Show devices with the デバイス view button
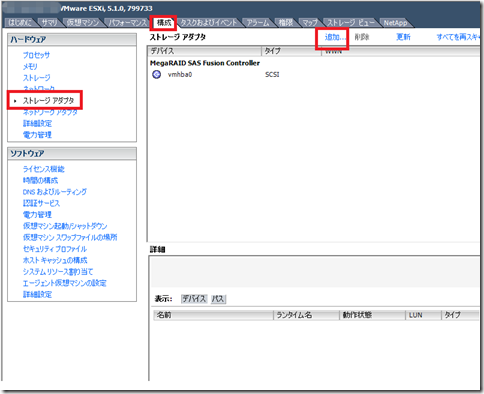The width and height of the screenshot is (484, 394). 194,299
